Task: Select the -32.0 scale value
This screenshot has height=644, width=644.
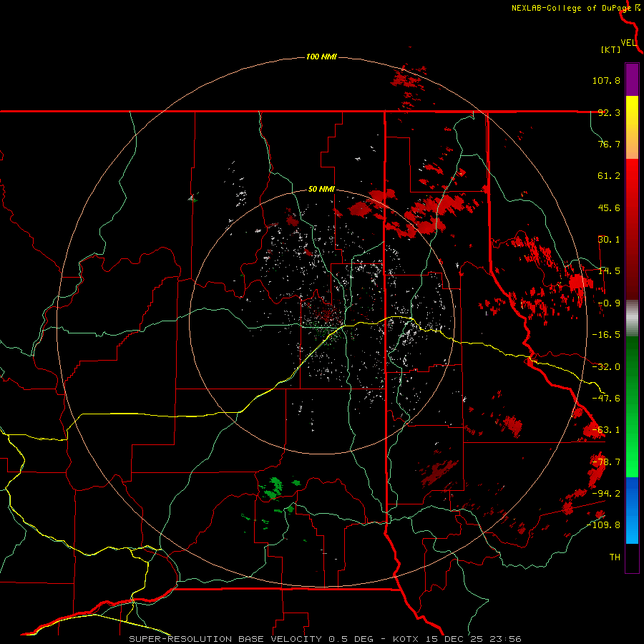Action: (606, 367)
